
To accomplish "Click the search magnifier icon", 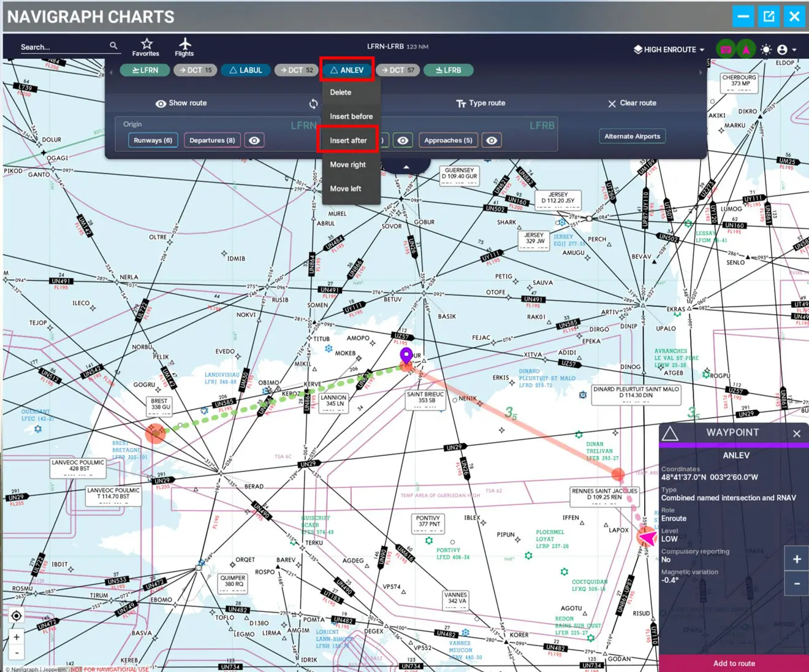I will tap(113, 45).
